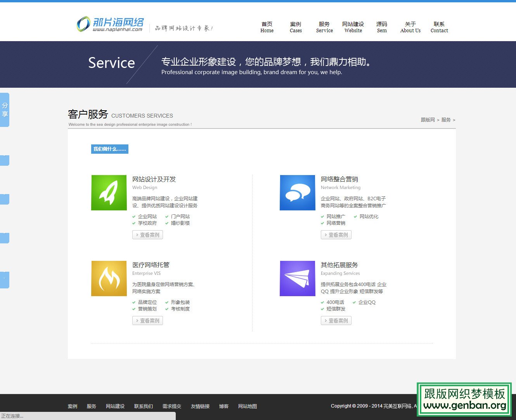Click the green checkmark beside 企业网站
The image size is (516, 420).
click(134, 216)
